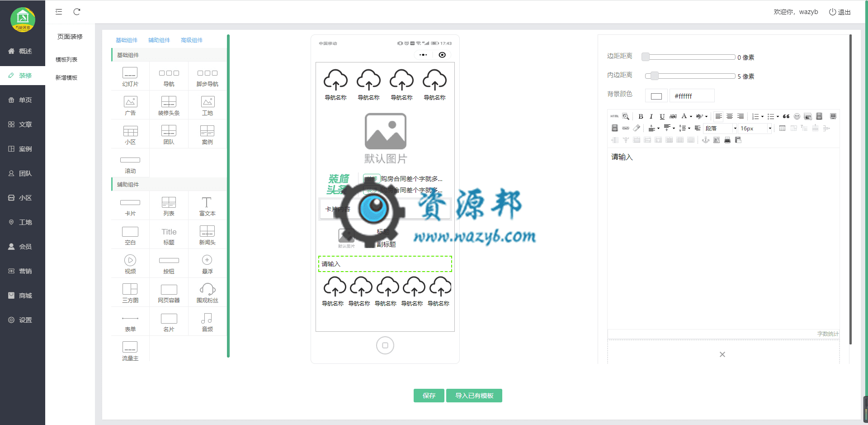
Task: Insert a table in the editor
Action: [782, 128]
